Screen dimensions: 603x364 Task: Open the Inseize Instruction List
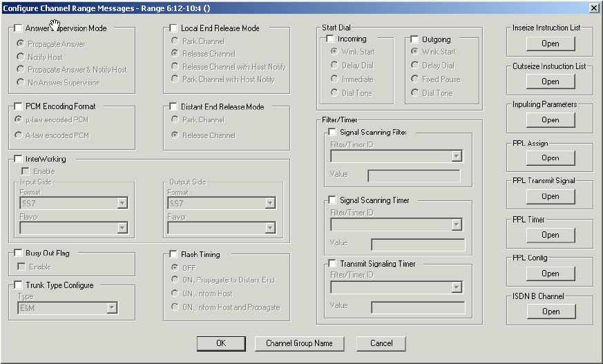click(x=550, y=44)
